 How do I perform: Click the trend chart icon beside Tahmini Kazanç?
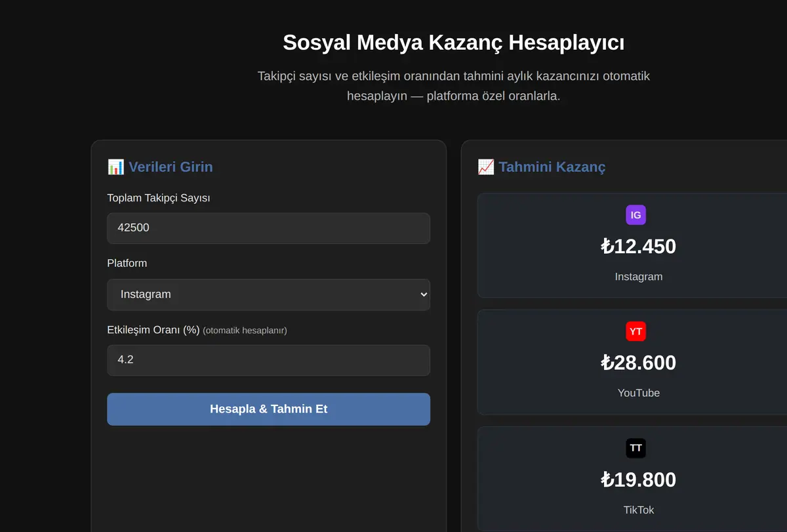click(x=486, y=167)
